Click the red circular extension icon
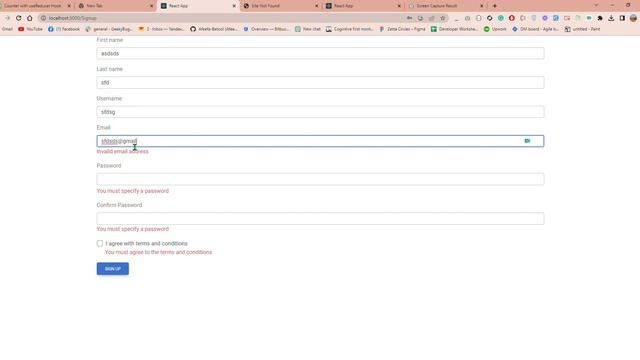 [512, 18]
